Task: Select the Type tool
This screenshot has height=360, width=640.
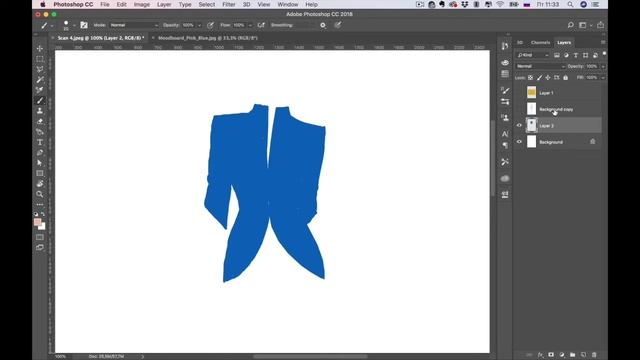Action: (x=40, y=142)
